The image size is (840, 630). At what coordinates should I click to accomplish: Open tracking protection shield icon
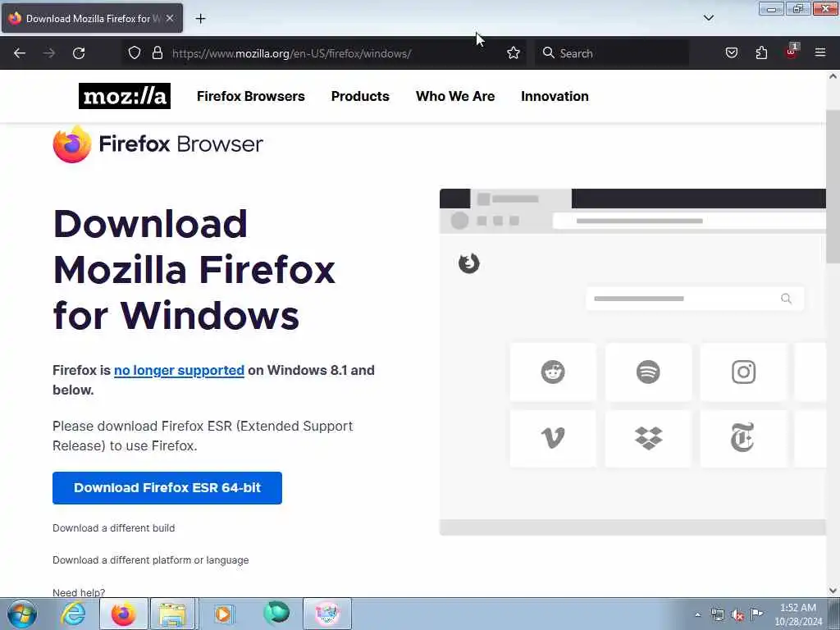coord(135,53)
